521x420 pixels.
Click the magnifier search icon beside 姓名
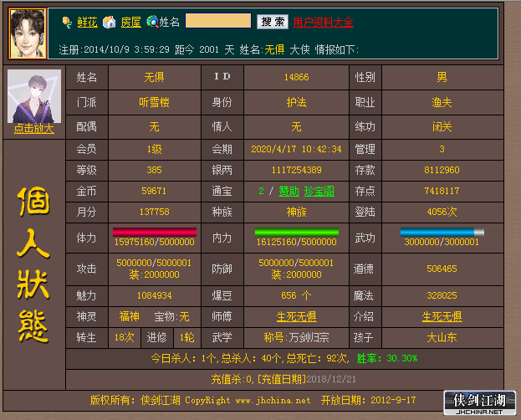[152, 22]
